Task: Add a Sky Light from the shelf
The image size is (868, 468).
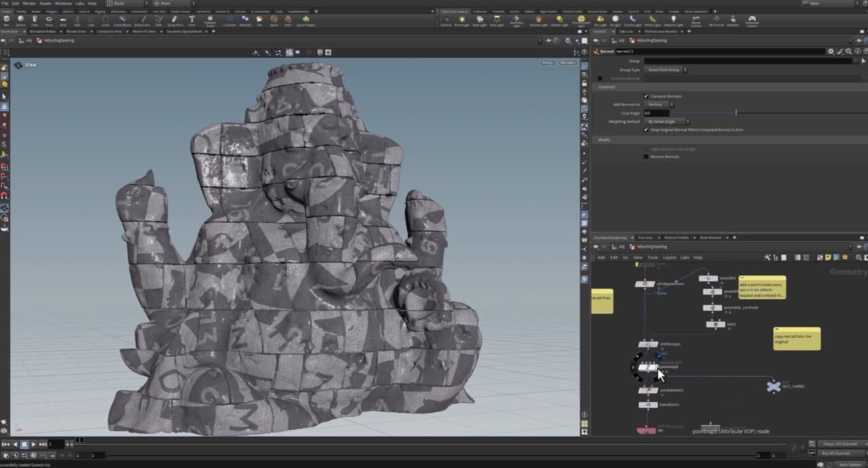Action: [600, 20]
